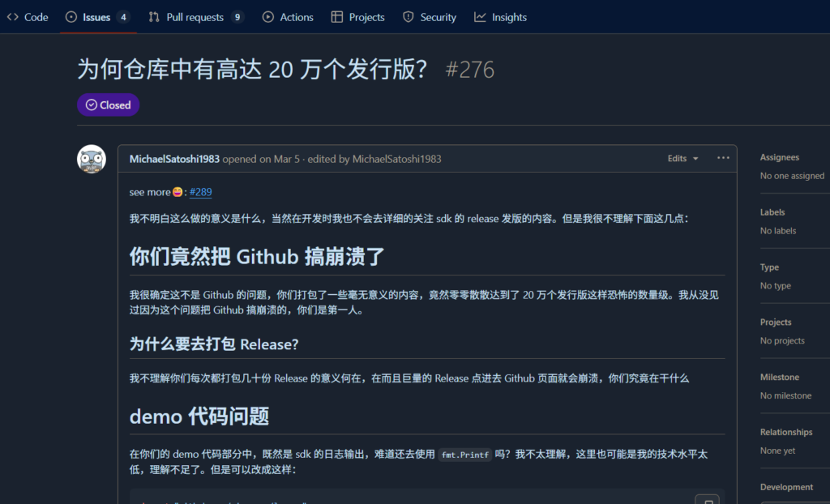Click the Code brackets icon

(13, 17)
